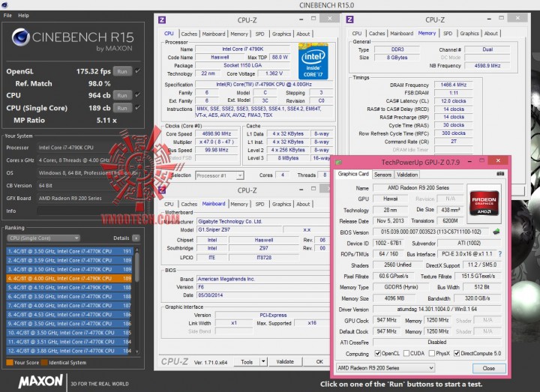
Task: Click the Tools button in CPU-Z
Action: pos(247,362)
